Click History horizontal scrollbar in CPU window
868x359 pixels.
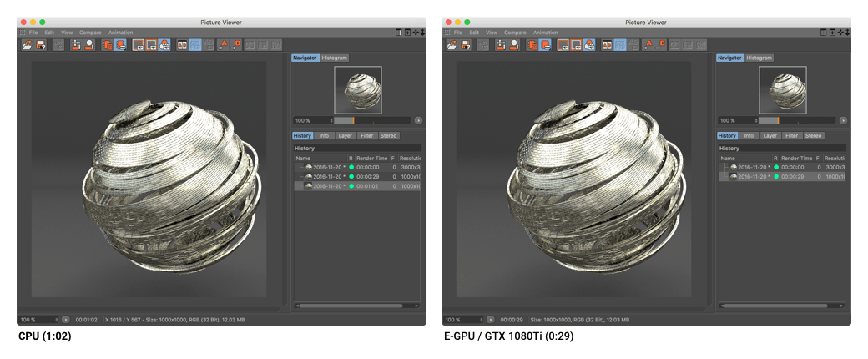tap(357, 306)
